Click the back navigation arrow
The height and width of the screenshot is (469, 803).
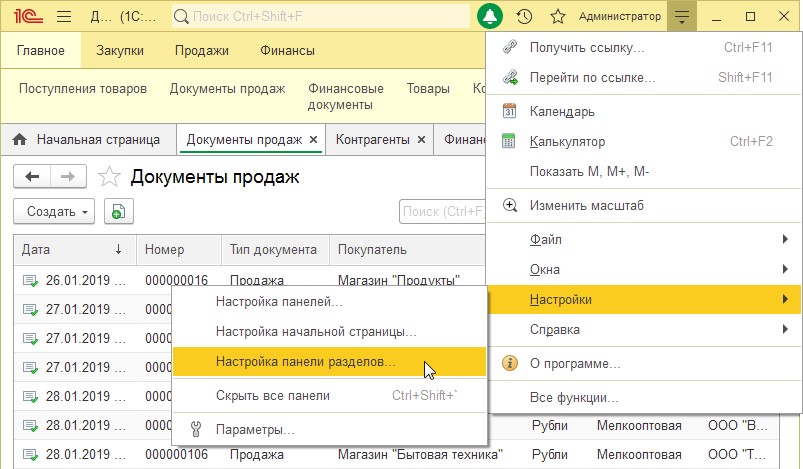point(32,177)
